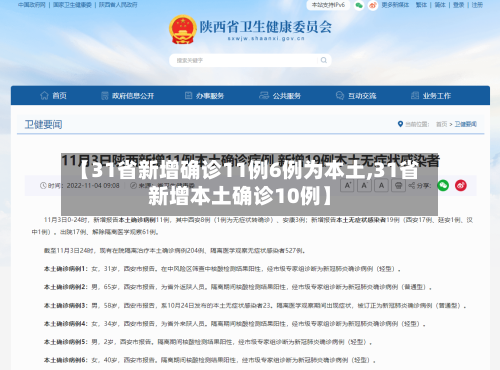The image size is (500, 370).
Task: Increase font size with A+ button
Action: click(347, 185)
